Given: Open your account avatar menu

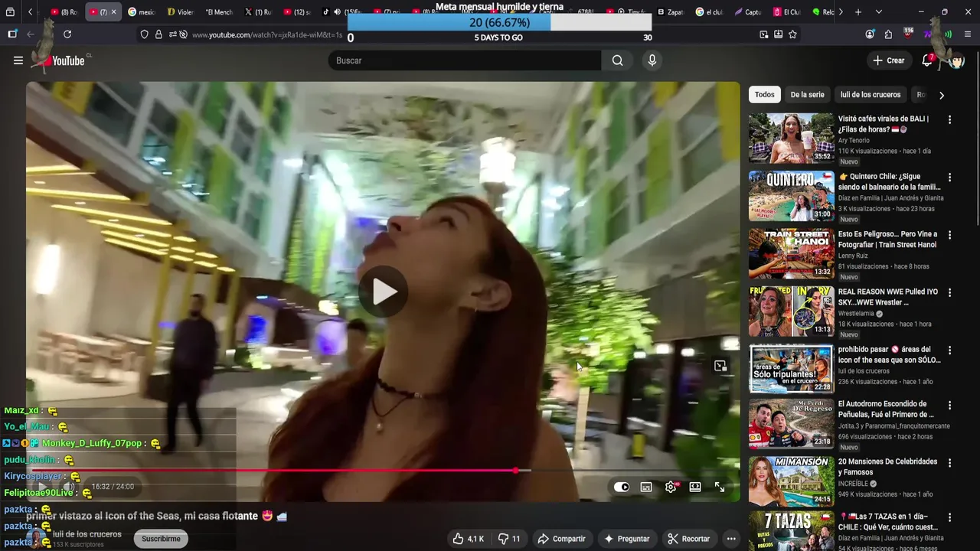Looking at the screenshot, I should (x=956, y=60).
